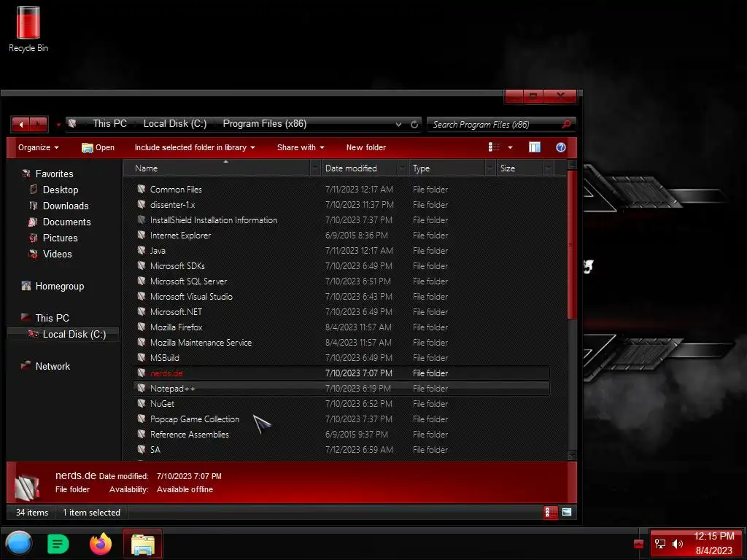Click the New folder button
747x560 pixels.
tap(366, 147)
